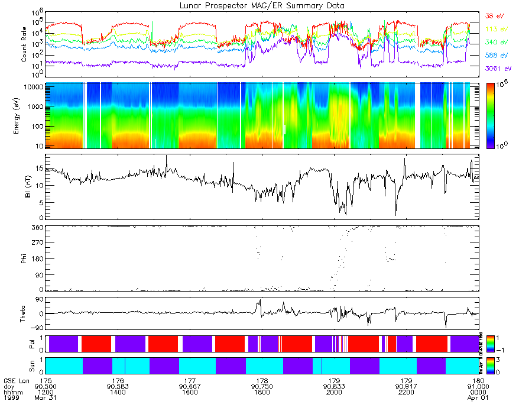Click the '177' GSE longitude value
The width and height of the screenshot is (532, 414).
click(190, 381)
